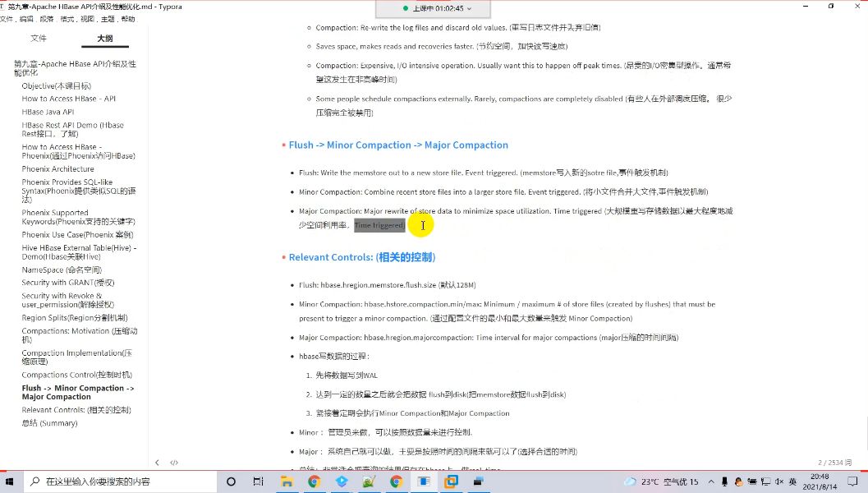Go to outline item Region Splits(Region分割机制)
This screenshot has height=493, width=868.
point(75,318)
